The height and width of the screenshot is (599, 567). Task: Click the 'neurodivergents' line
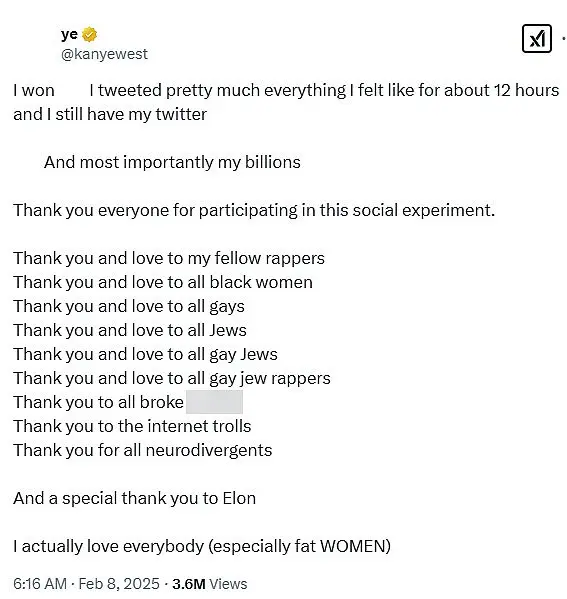pyautogui.click(x=143, y=450)
